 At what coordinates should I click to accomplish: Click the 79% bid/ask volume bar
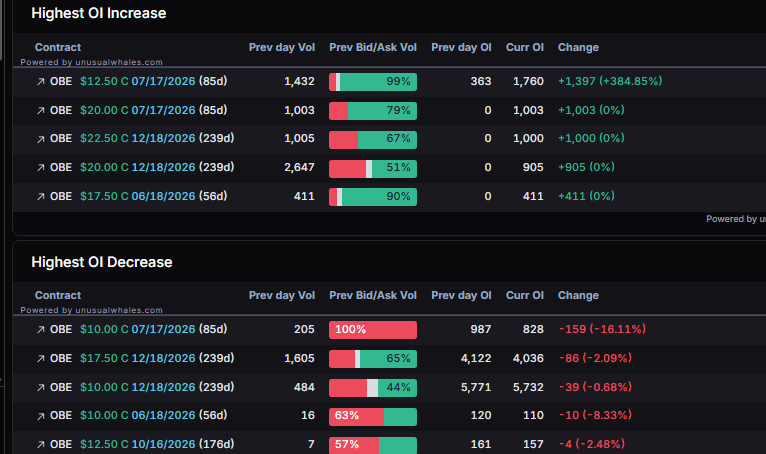click(x=373, y=111)
